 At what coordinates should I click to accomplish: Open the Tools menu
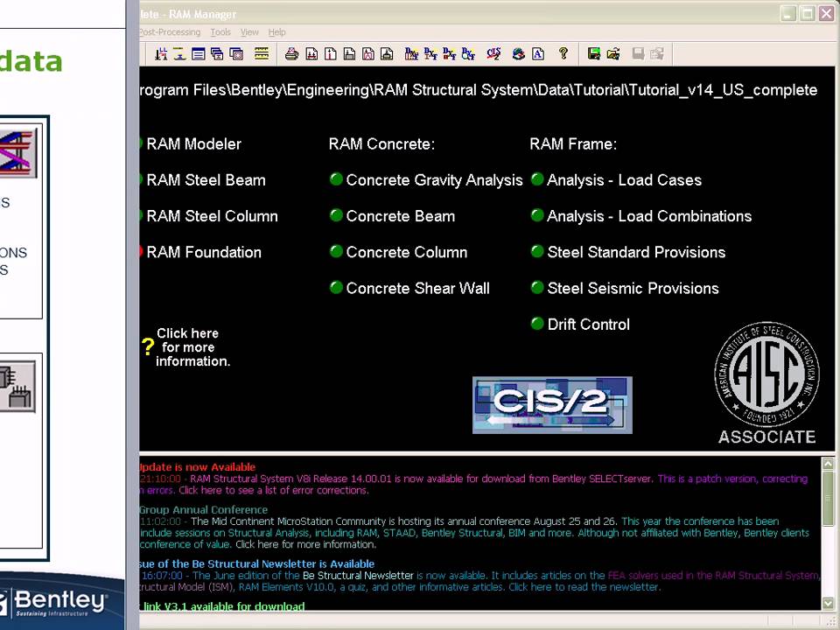click(x=220, y=32)
